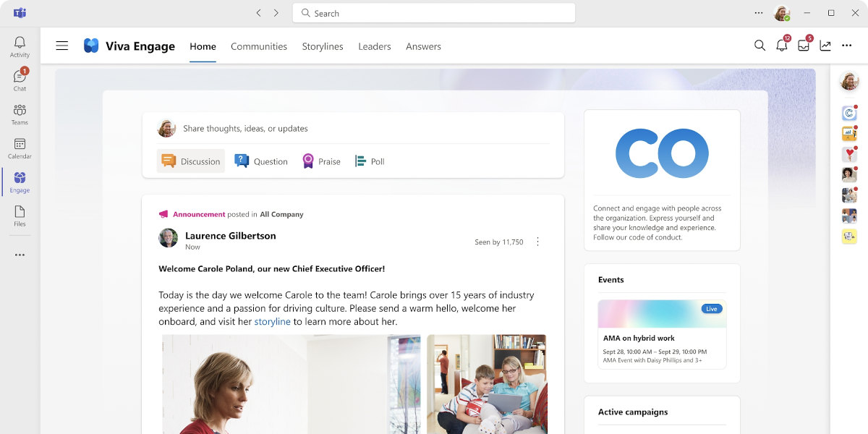Image resolution: width=868 pixels, height=434 pixels.
Task: Open Files in the Teams sidebar
Action: (20, 216)
